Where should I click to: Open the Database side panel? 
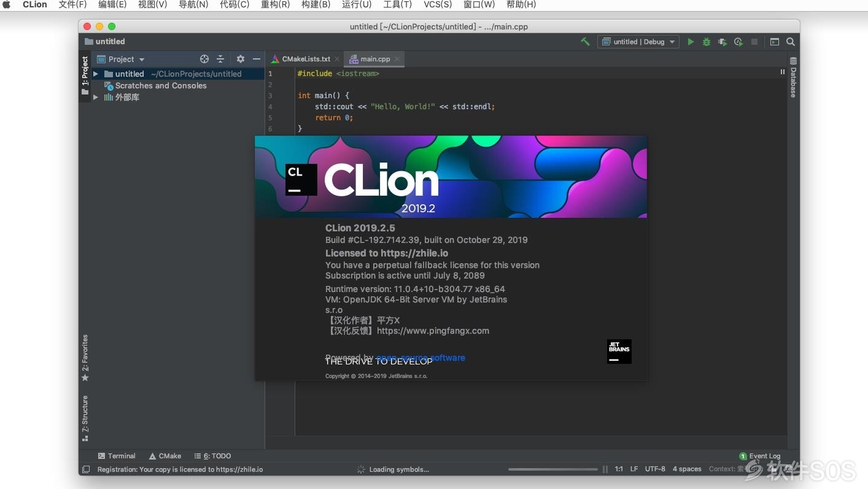pos(793,77)
